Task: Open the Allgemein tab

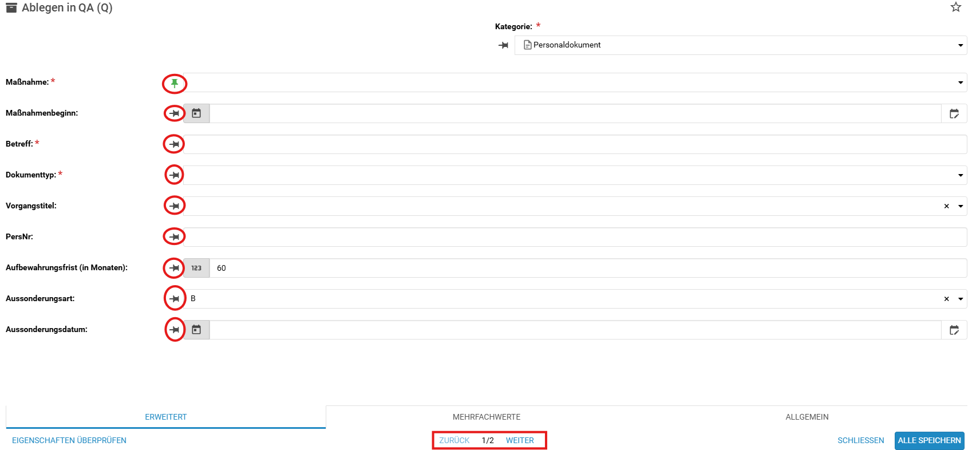Action: point(807,417)
